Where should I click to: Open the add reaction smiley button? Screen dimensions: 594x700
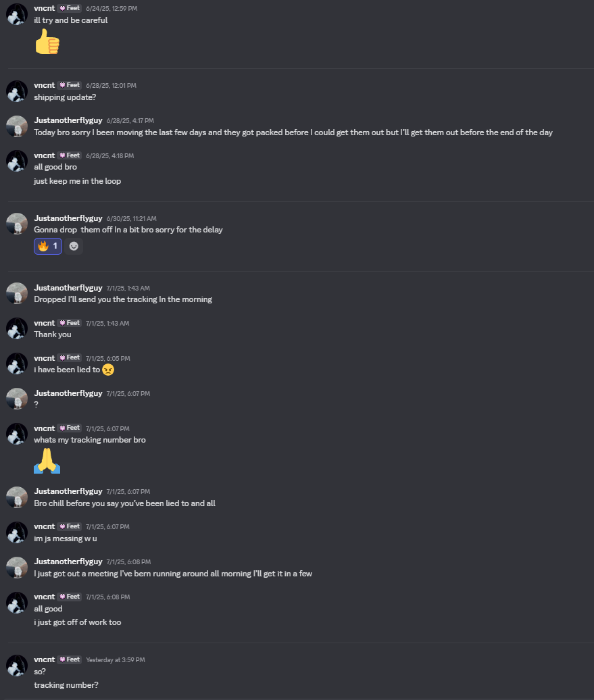[x=74, y=246]
